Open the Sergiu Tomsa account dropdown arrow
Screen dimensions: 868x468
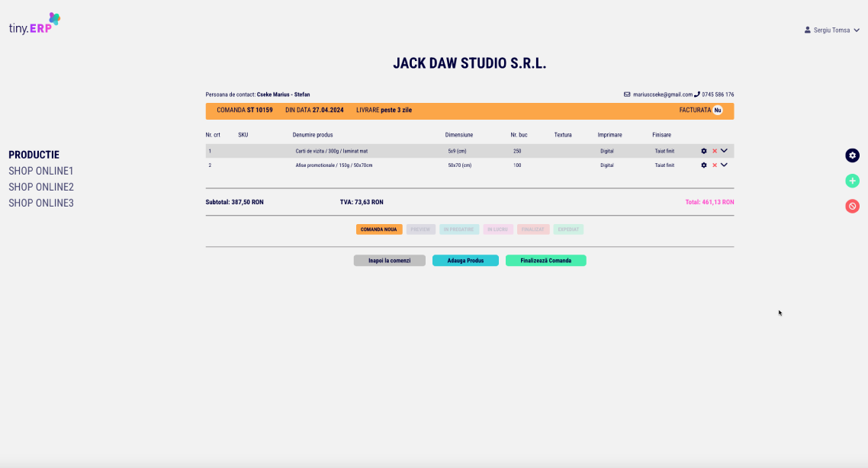tap(857, 30)
